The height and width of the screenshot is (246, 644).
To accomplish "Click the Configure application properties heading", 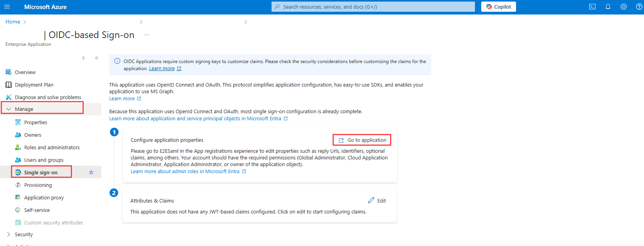I will pyautogui.click(x=167, y=140).
